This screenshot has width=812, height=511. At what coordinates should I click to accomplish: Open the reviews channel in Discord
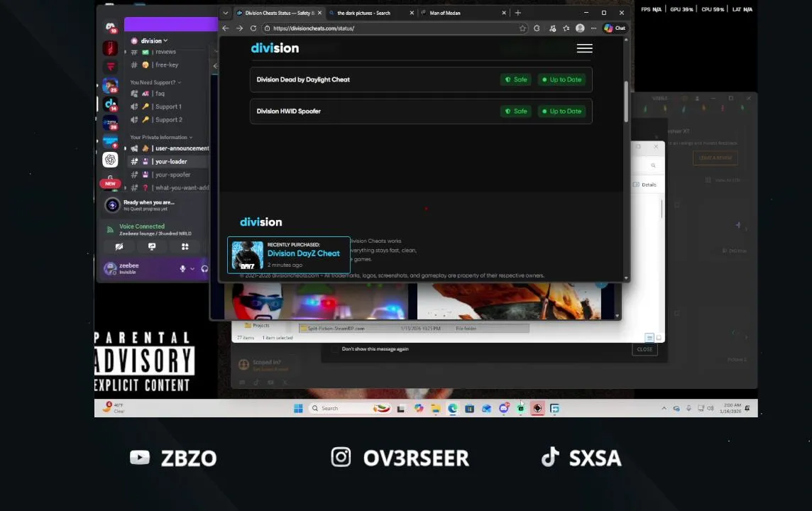tap(167, 52)
